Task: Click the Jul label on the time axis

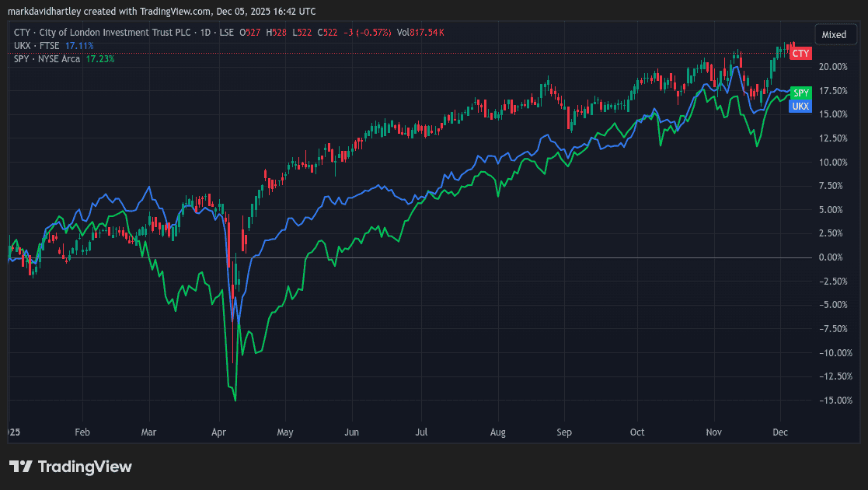Action: 421,432
